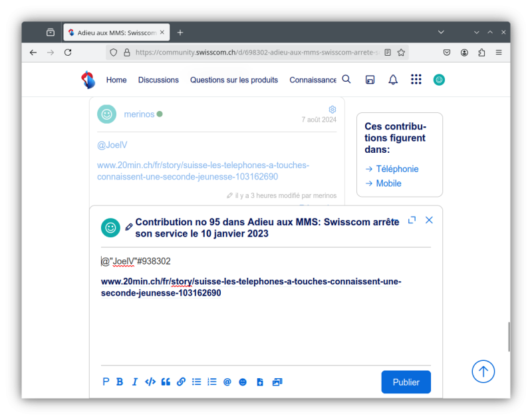Attach a file with the upload icon
The image size is (532, 420).
click(x=260, y=382)
